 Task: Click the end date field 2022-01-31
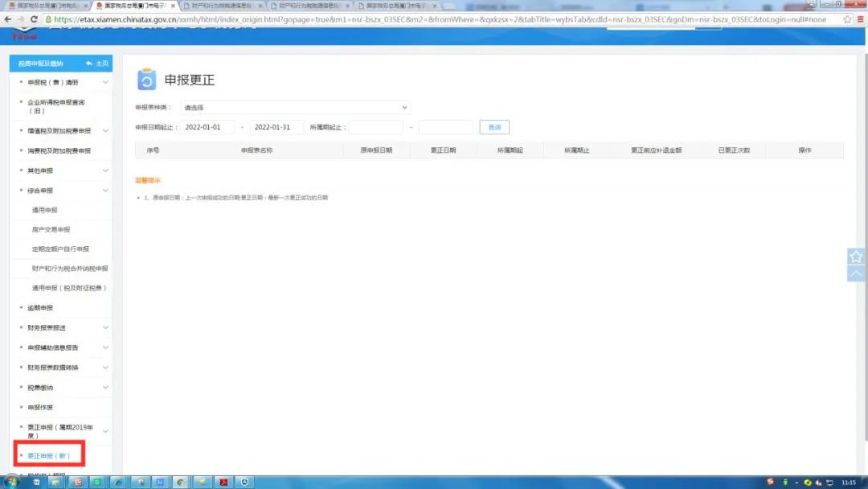click(x=276, y=127)
